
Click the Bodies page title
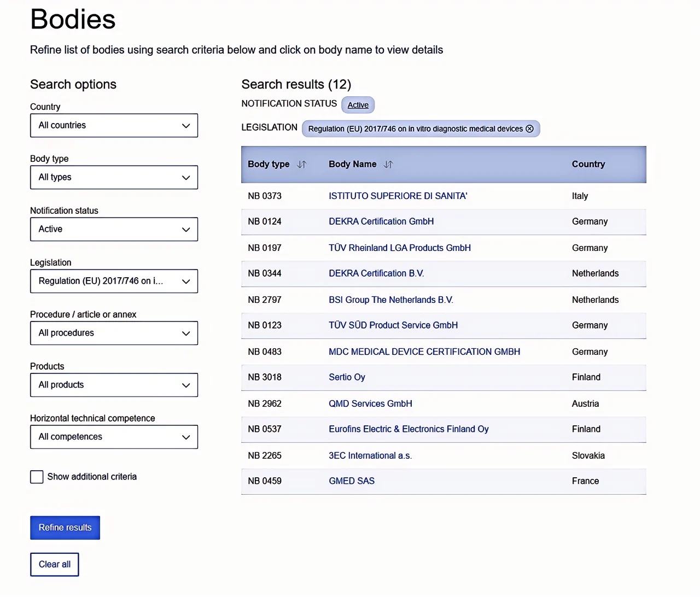point(73,19)
